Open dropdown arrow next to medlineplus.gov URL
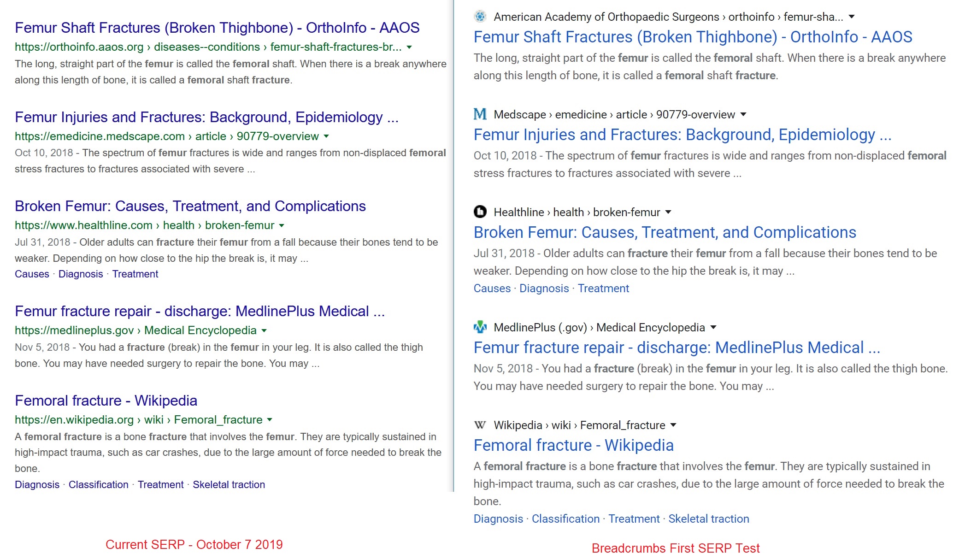 point(264,330)
